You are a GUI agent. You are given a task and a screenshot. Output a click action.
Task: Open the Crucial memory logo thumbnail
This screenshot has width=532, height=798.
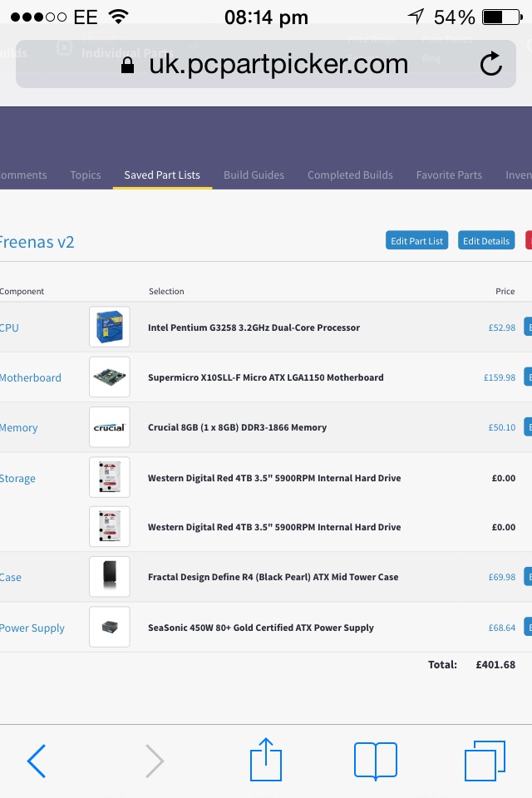coord(110,427)
